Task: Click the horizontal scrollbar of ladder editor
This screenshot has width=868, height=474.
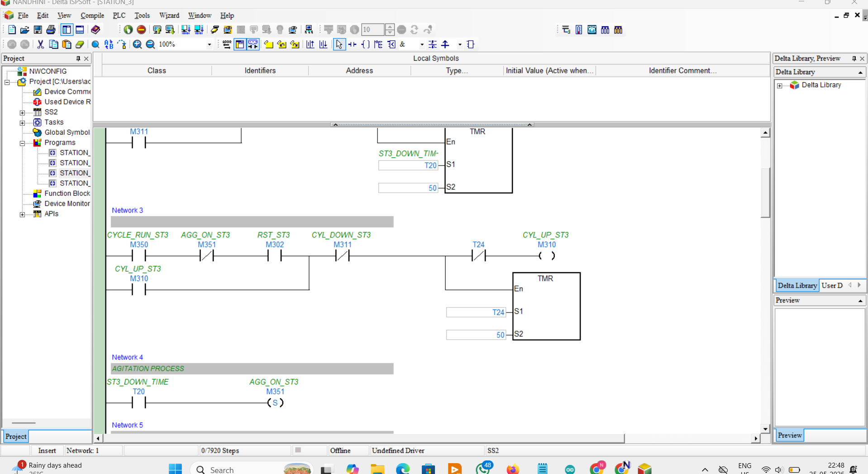Action: pyautogui.click(x=363, y=438)
